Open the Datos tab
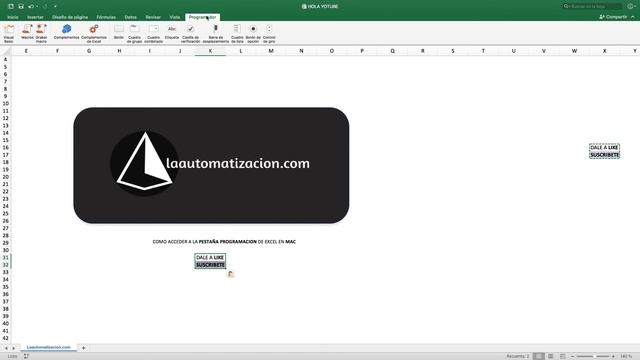 point(131,17)
